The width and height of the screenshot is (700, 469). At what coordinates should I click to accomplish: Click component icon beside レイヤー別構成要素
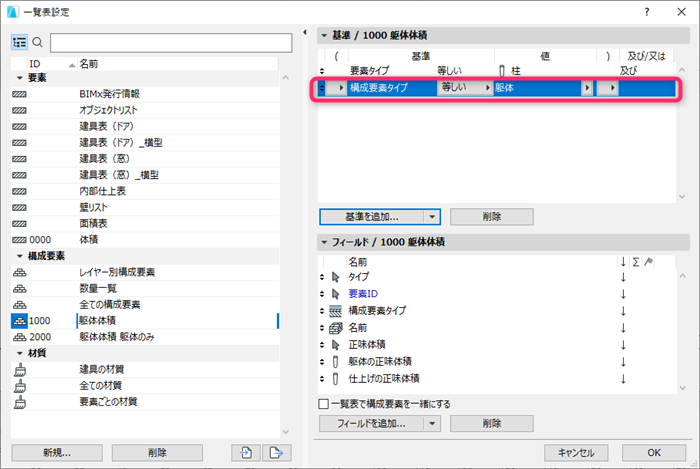[20, 272]
